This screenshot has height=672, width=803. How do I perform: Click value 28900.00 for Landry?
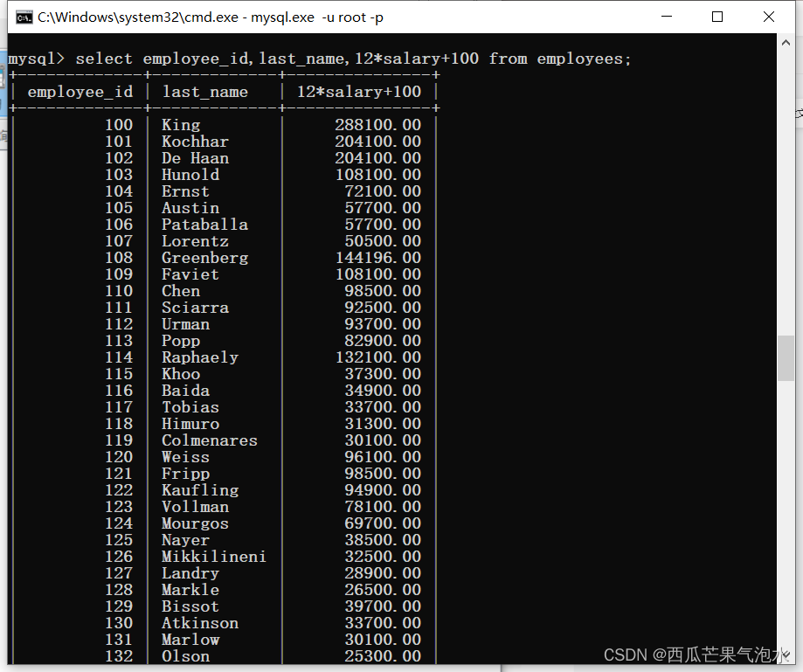[x=383, y=573]
